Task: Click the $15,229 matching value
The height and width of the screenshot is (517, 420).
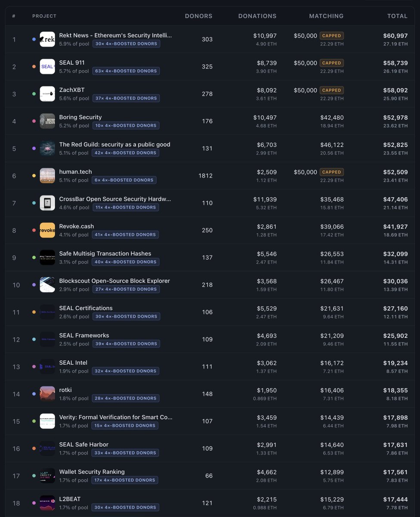Action: [x=332, y=499]
